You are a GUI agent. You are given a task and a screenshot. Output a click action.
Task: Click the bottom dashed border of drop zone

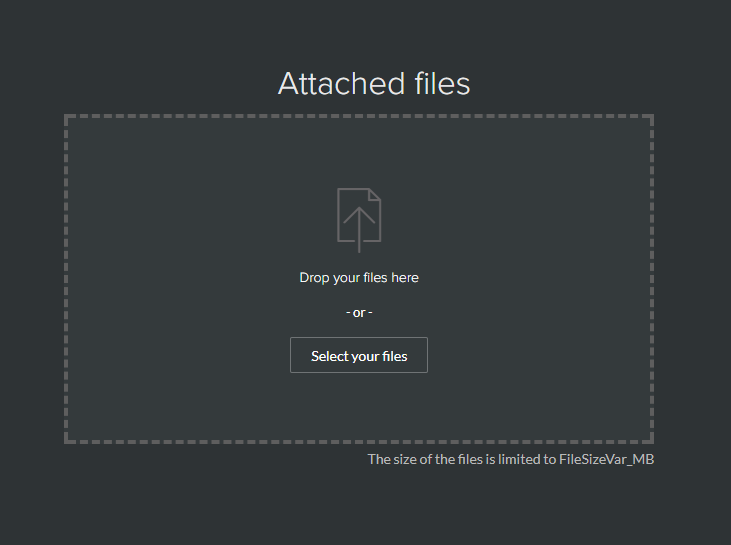(359, 441)
